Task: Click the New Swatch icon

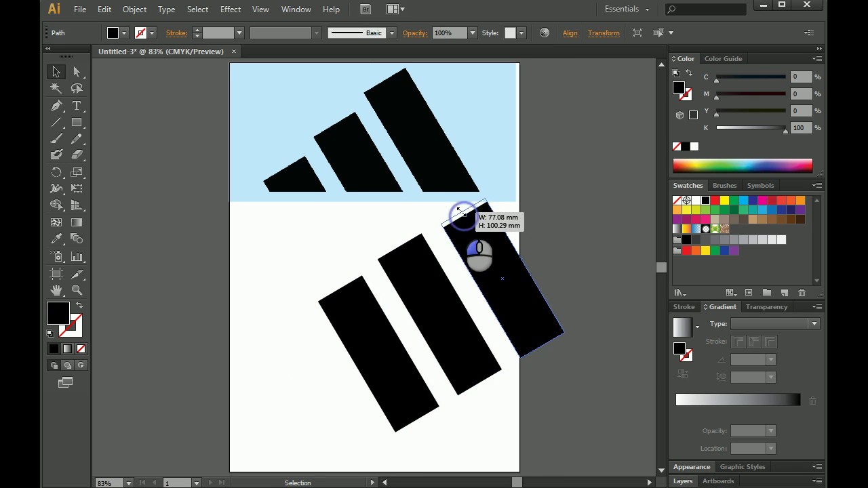Action: 784,293
